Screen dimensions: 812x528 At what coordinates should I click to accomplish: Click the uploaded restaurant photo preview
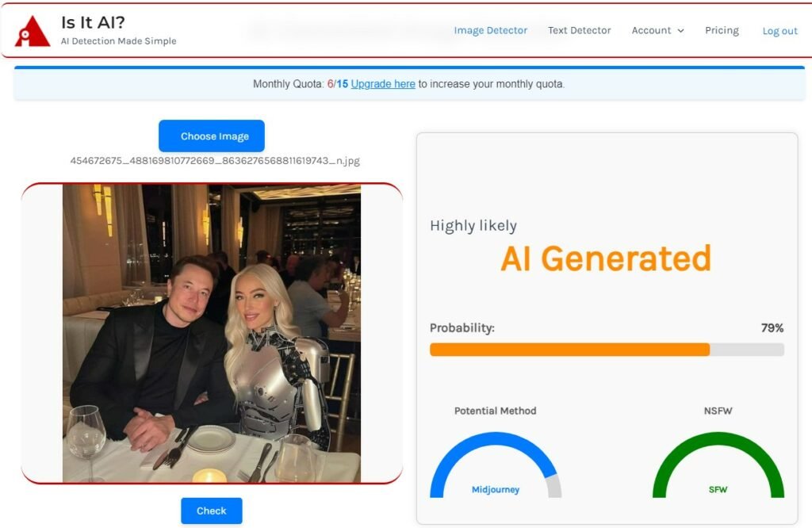click(211, 334)
